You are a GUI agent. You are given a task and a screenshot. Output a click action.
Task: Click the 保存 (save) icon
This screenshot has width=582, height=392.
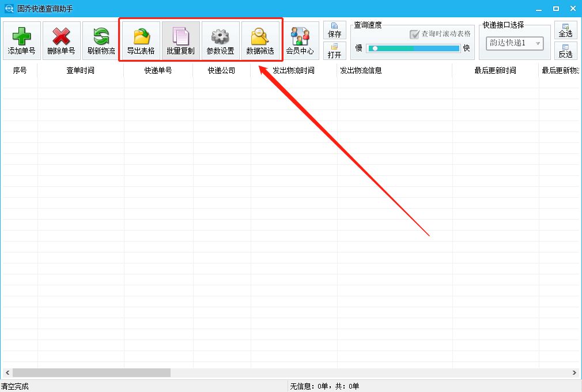tap(334, 30)
